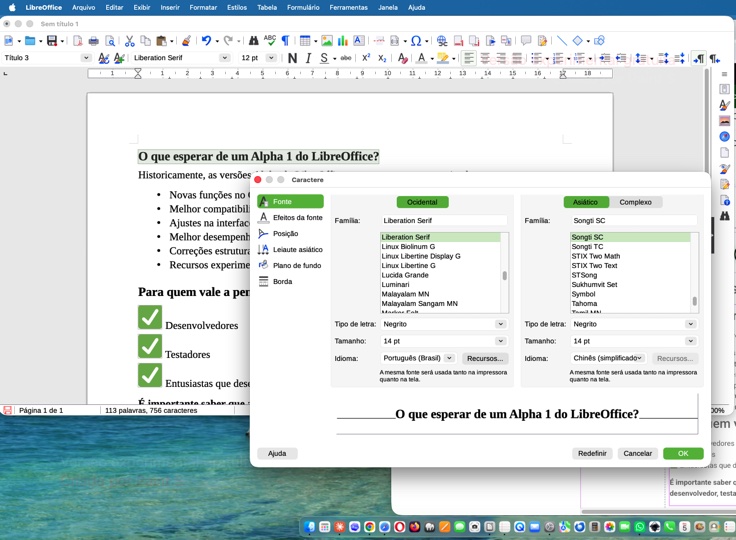Open sidebar Gallery image icon
736x540 pixels.
click(724, 121)
